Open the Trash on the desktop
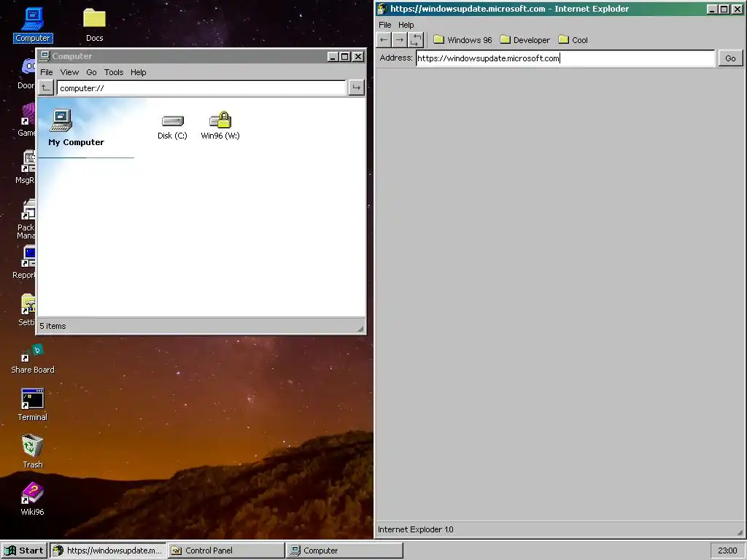 pyautogui.click(x=32, y=451)
